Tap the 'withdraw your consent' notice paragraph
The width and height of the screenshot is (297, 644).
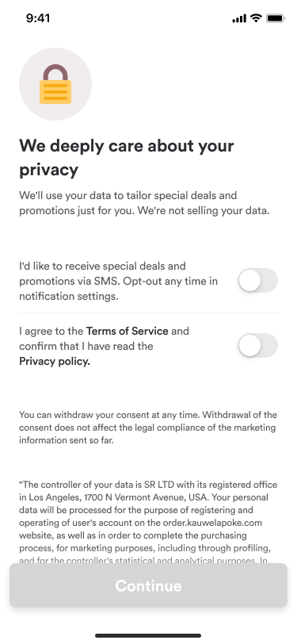click(147, 427)
